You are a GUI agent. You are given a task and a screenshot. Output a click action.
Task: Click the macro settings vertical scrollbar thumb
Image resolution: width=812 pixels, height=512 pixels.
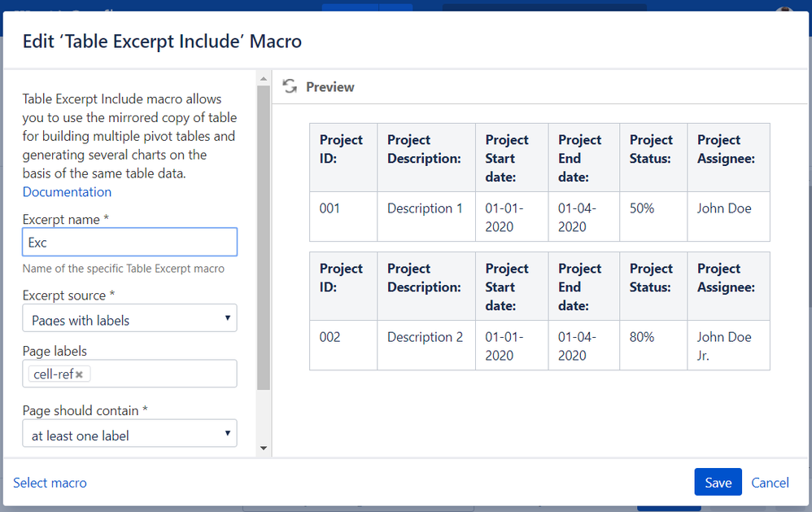click(x=263, y=236)
